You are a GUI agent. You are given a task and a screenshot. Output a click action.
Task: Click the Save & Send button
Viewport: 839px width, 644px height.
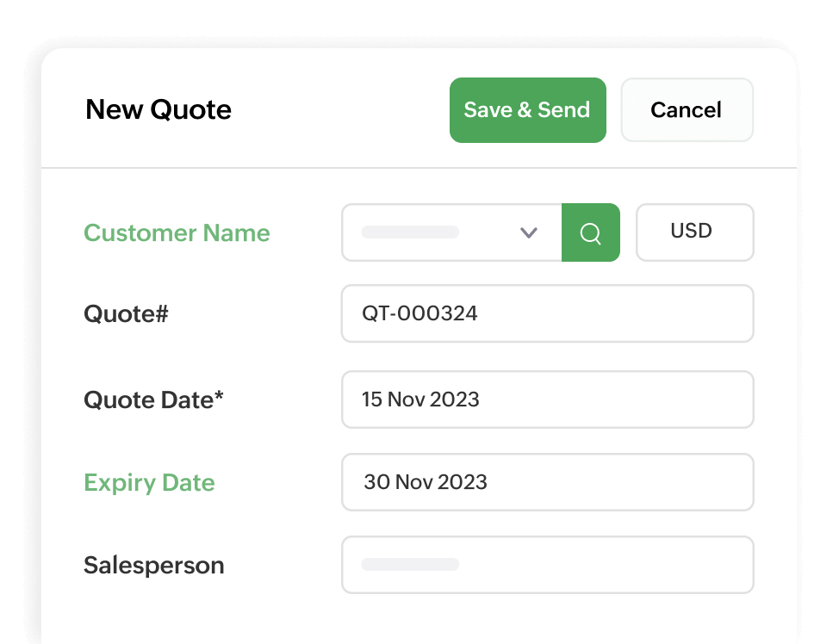pyautogui.click(x=527, y=110)
